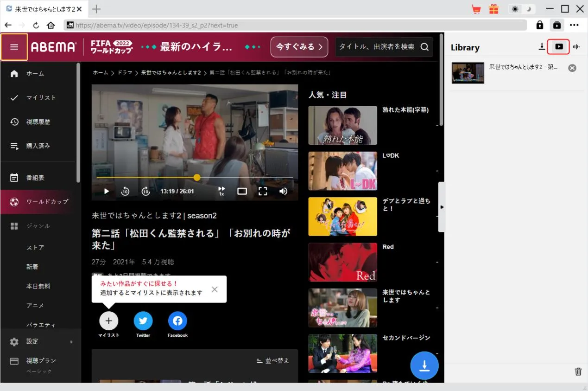This screenshot has width=588, height=391.
Task: Open the Library audio waveform tab
Action: (576, 47)
